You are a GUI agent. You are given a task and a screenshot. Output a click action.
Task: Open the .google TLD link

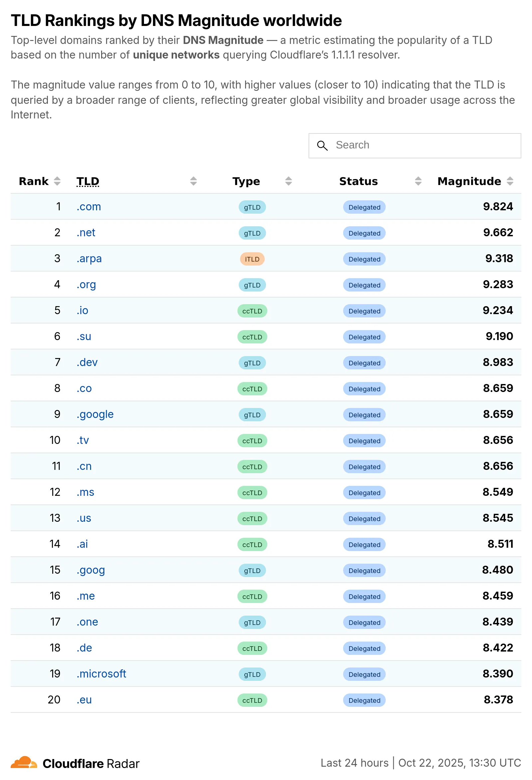(x=95, y=414)
